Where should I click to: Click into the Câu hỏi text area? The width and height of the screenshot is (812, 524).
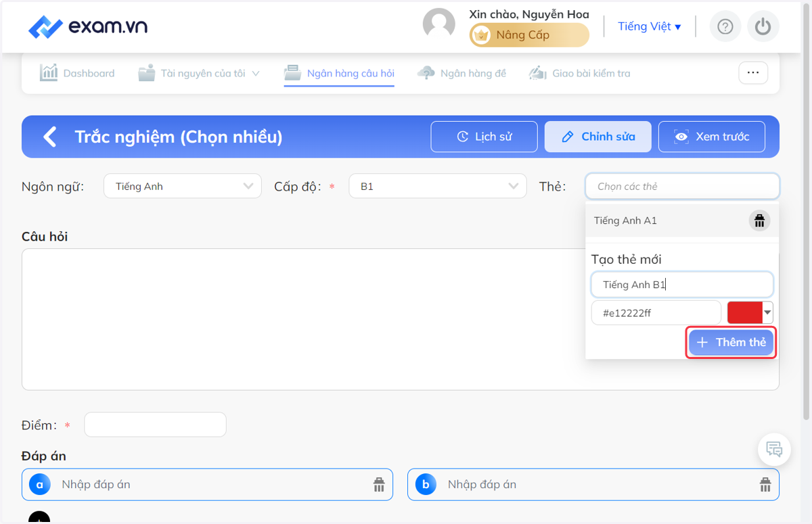[x=401, y=319]
